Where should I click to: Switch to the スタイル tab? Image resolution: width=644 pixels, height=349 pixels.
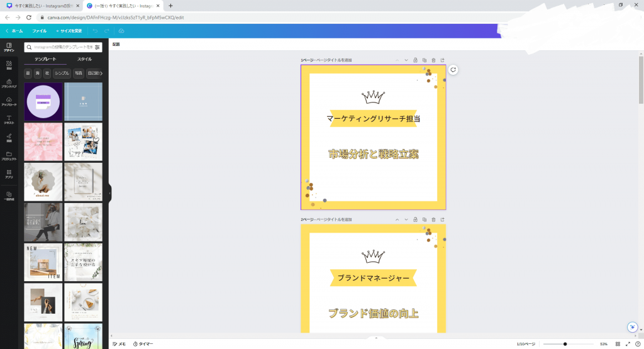85,59
